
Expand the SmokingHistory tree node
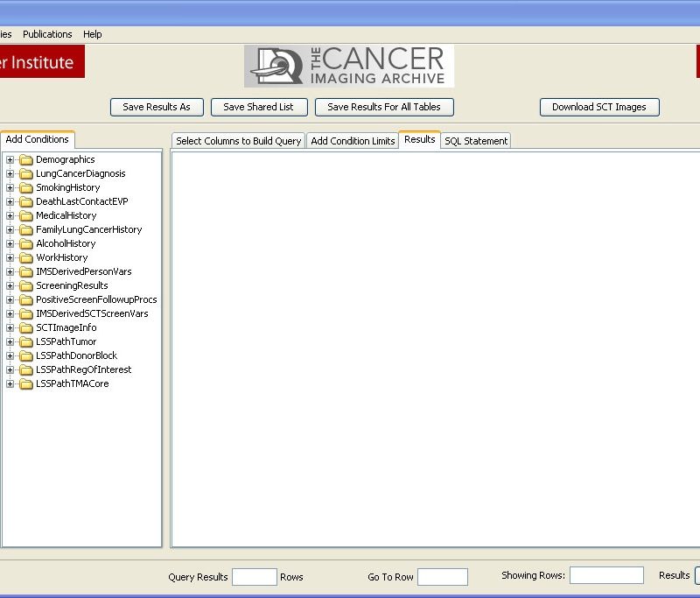tap(10, 187)
